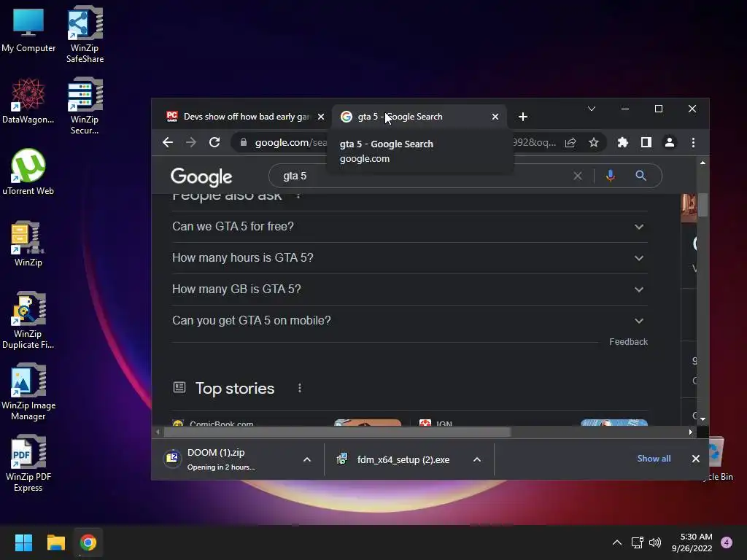Open WinZip Secure desktop shortcut
Image resolution: width=747 pixels, height=560 pixels.
pos(85,106)
